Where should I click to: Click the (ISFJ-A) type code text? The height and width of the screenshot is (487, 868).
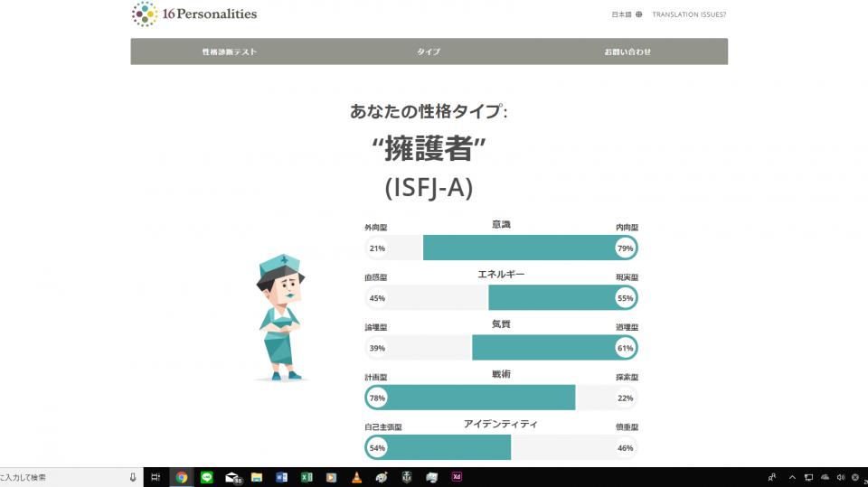click(x=429, y=187)
